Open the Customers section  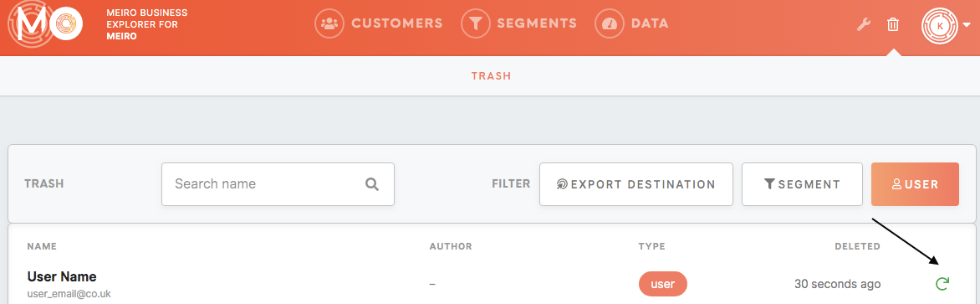tap(380, 23)
